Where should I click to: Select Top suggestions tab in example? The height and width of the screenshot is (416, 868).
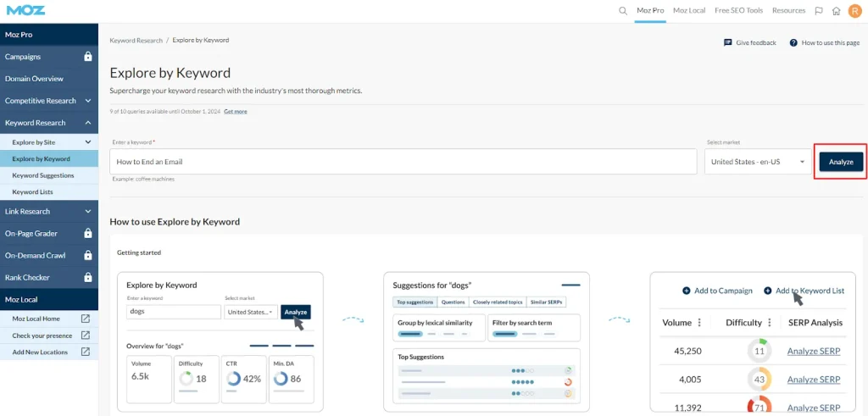pyautogui.click(x=415, y=302)
